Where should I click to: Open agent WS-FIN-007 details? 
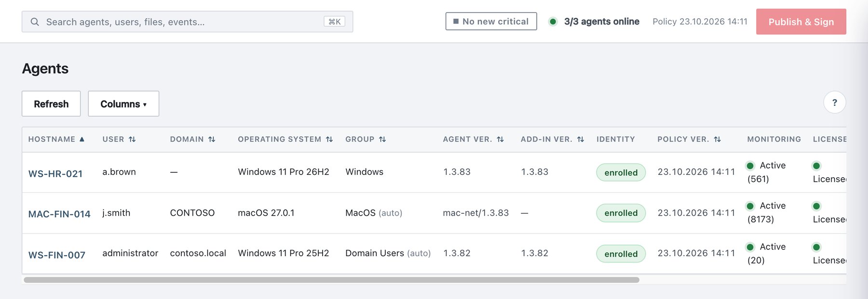point(57,255)
